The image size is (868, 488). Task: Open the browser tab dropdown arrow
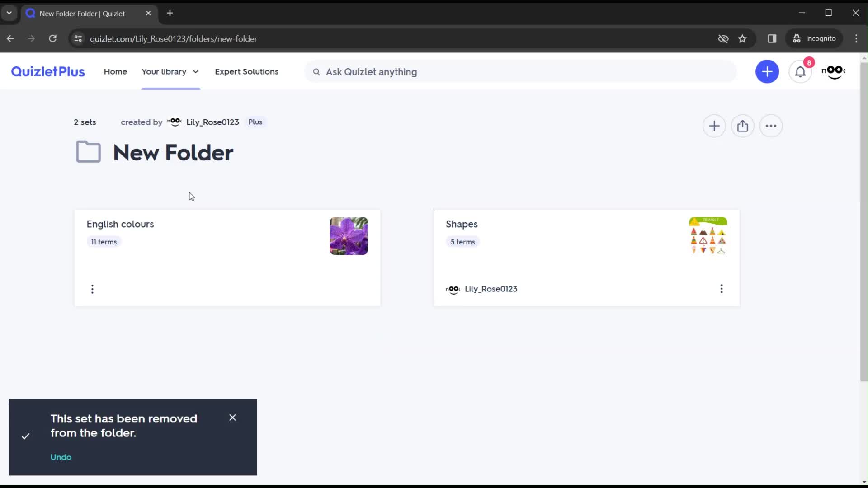(x=9, y=13)
